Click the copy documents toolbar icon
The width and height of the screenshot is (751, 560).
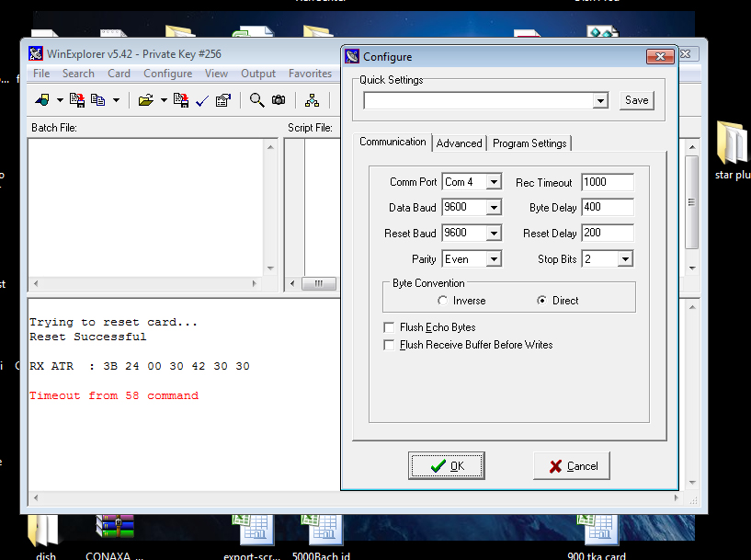97,100
